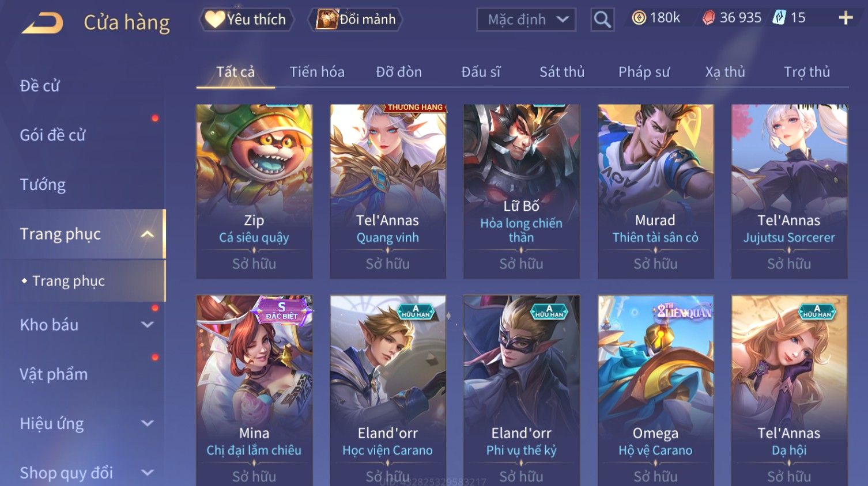Viewport: 868px width, 486px height.
Task: Click the plus icon to add currency
Action: tap(846, 18)
